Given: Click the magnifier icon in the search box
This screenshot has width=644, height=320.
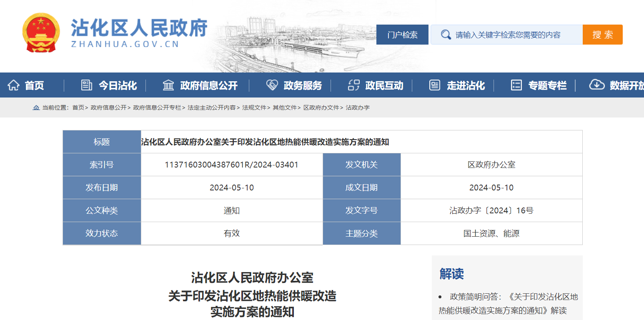Looking at the screenshot, I should tap(446, 35).
